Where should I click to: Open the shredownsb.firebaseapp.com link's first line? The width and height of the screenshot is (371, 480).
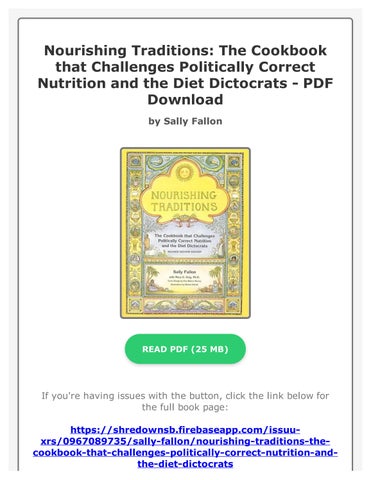coord(185,430)
